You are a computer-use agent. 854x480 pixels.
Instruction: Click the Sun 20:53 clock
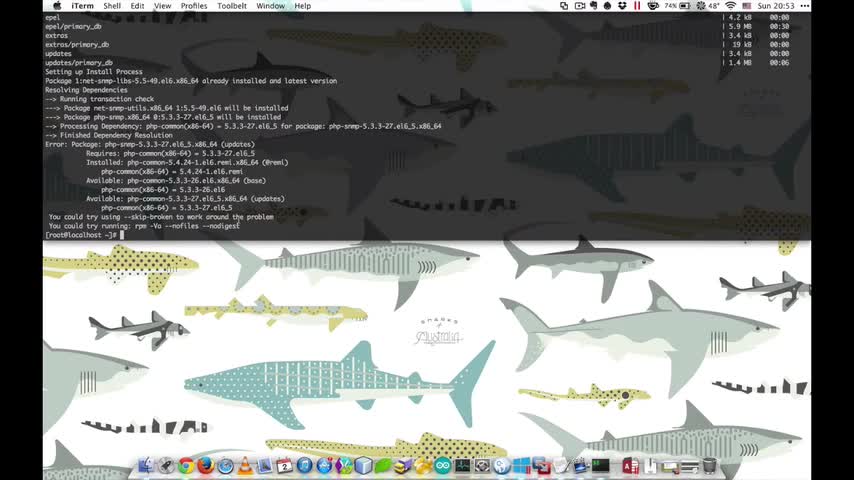(x=776, y=6)
